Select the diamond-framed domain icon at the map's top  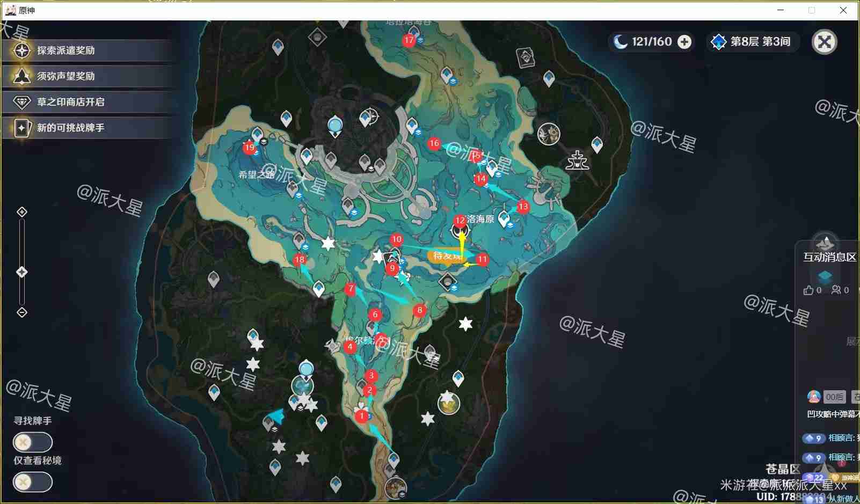[318, 37]
